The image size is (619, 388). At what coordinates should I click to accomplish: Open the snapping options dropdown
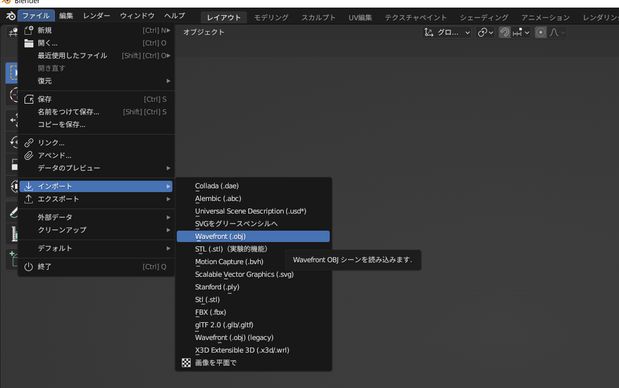click(521, 32)
